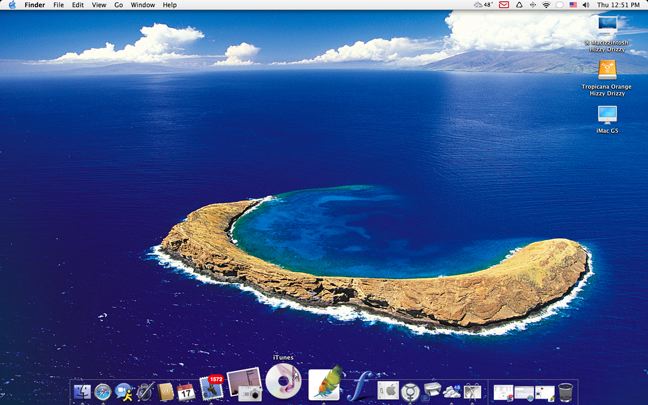The image size is (648, 405).
Task: Open the Go menu
Action: 119,5
